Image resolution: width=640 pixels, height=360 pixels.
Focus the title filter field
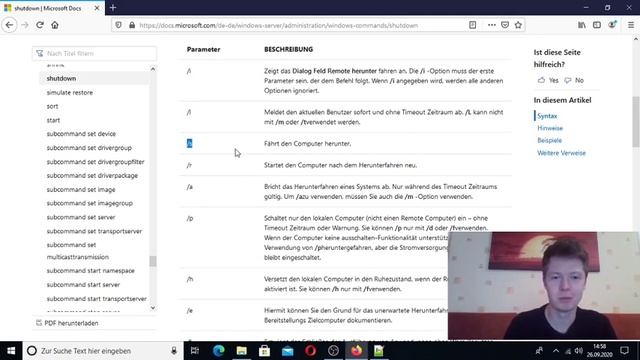point(94,53)
